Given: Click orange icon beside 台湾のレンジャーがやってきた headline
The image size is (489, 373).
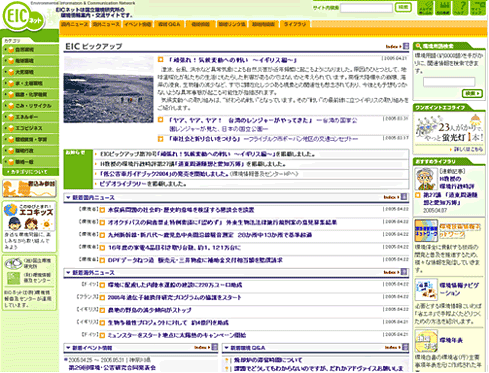Looking at the screenshot, I should click(x=161, y=119).
